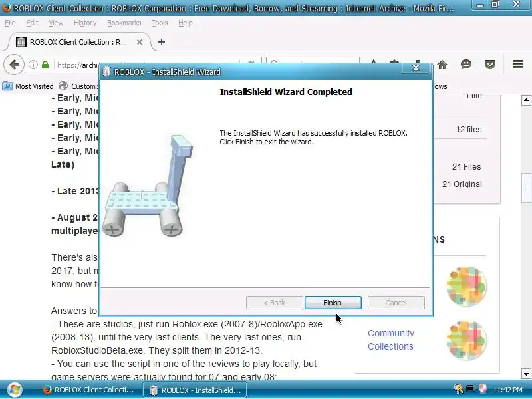Click the InstallShield title bar icon
The image size is (532, 399).
(106, 72)
